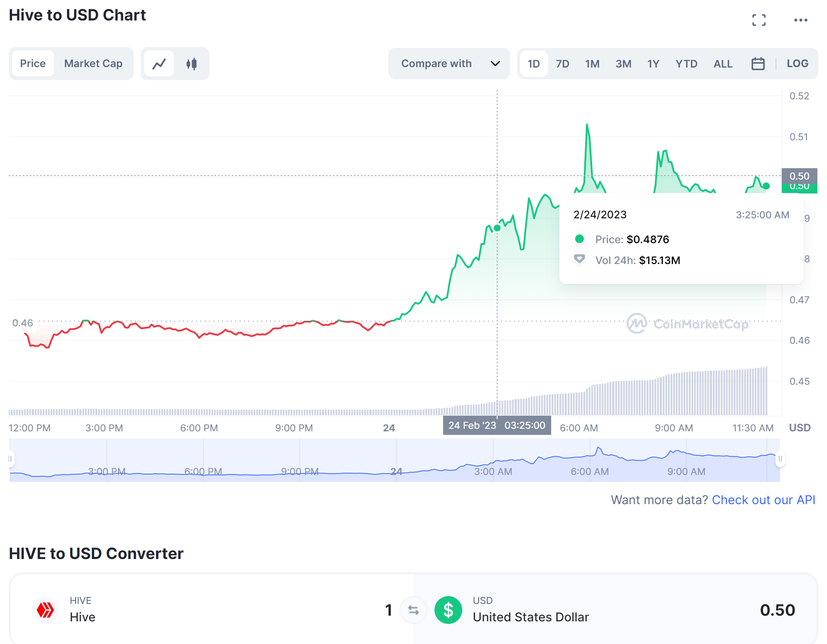Image resolution: width=827 pixels, height=644 pixels.
Task: Switch to line chart view icon
Action: [x=159, y=64]
